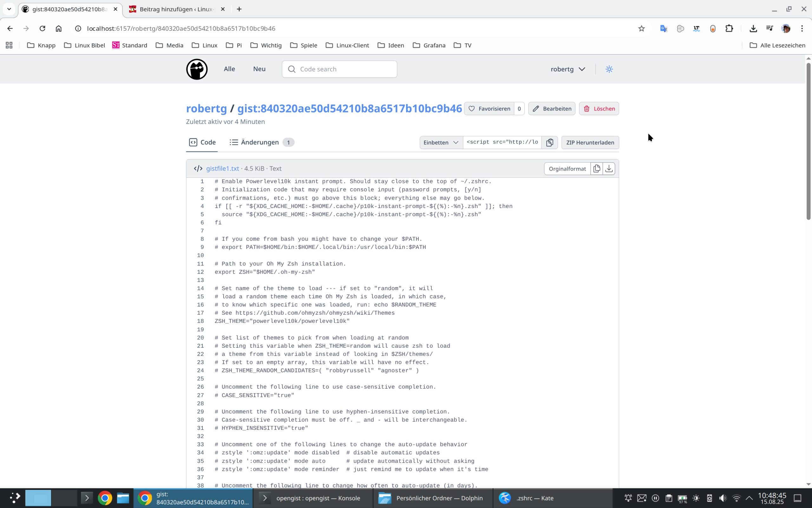Open the Alle gists menu item
Viewport: 812px width, 508px height.
pyautogui.click(x=230, y=69)
